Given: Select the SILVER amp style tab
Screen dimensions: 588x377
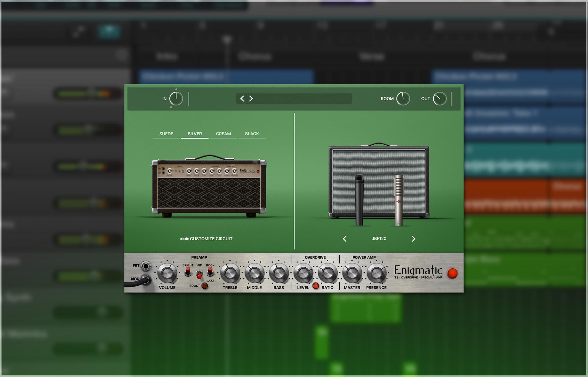Looking at the screenshot, I should pyautogui.click(x=195, y=134).
